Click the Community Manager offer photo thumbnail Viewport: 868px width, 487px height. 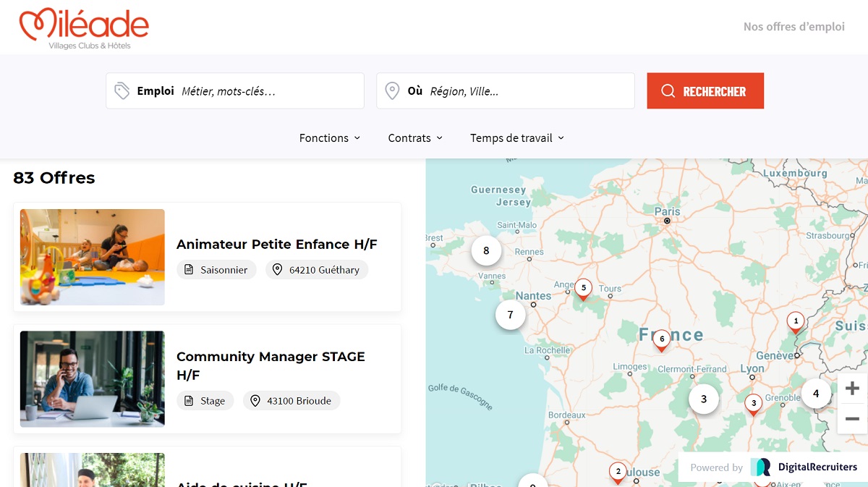pos(93,379)
